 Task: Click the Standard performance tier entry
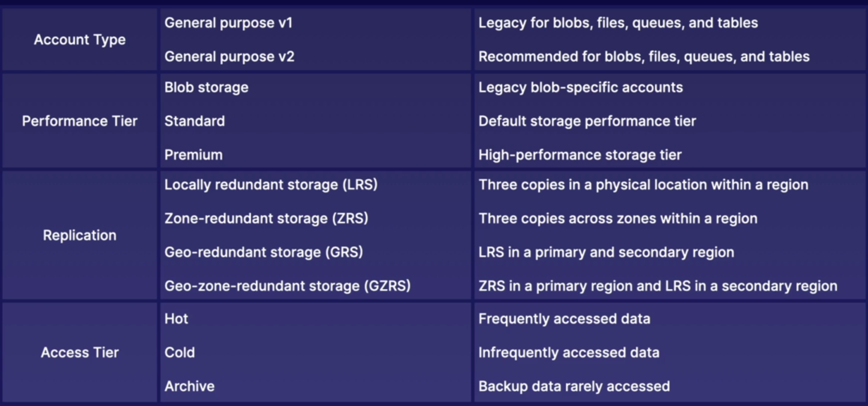(x=195, y=121)
